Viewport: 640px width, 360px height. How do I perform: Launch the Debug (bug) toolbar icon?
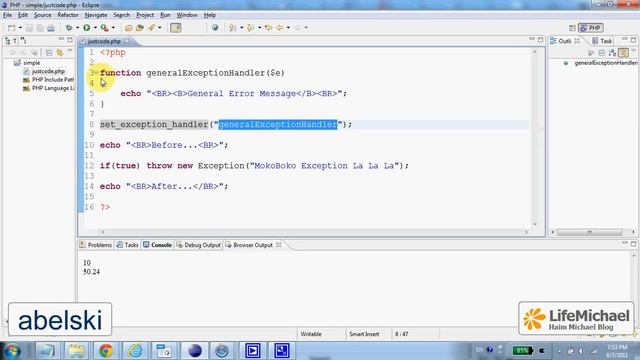pos(69,28)
